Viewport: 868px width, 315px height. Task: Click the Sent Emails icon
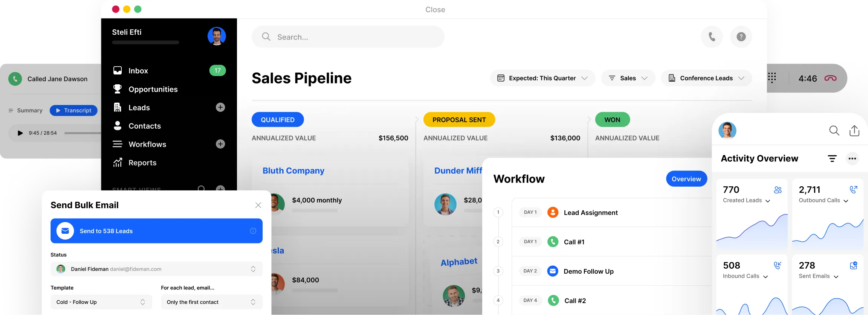[853, 265]
